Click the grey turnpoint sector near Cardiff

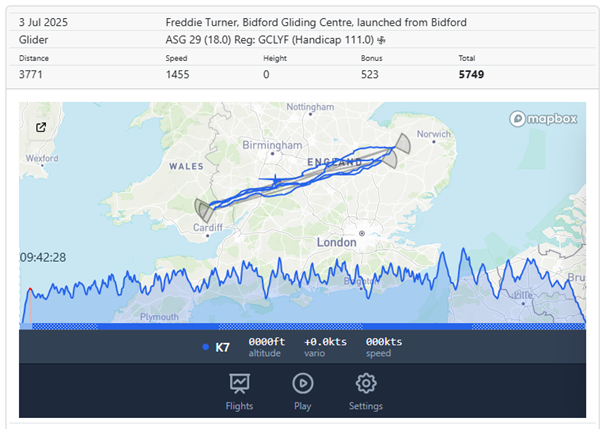pos(203,209)
